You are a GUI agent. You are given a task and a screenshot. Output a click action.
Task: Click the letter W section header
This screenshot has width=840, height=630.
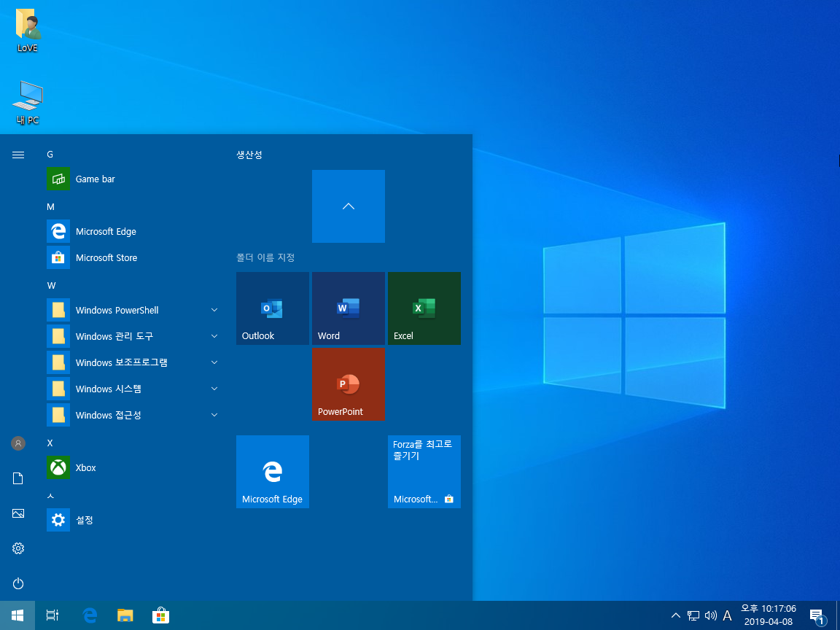(x=51, y=286)
